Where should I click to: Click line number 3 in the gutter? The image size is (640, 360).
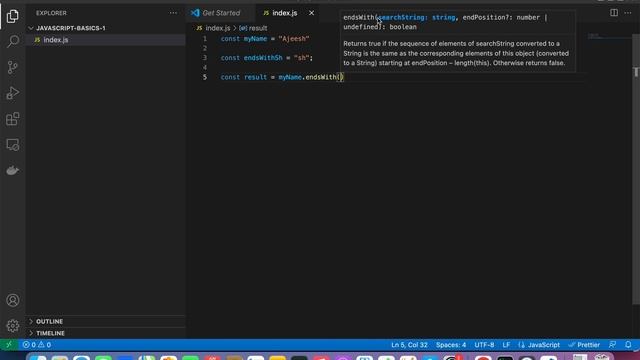click(x=205, y=58)
